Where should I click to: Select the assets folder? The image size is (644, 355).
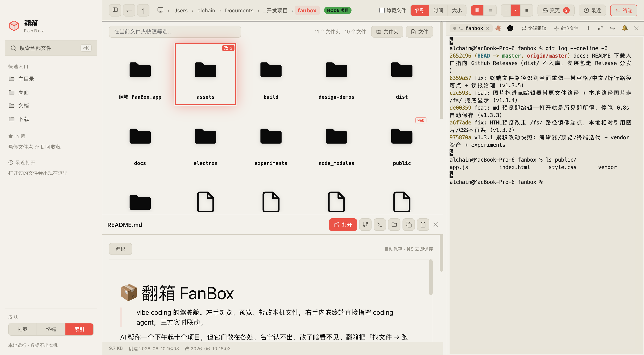(x=205, y=74)
